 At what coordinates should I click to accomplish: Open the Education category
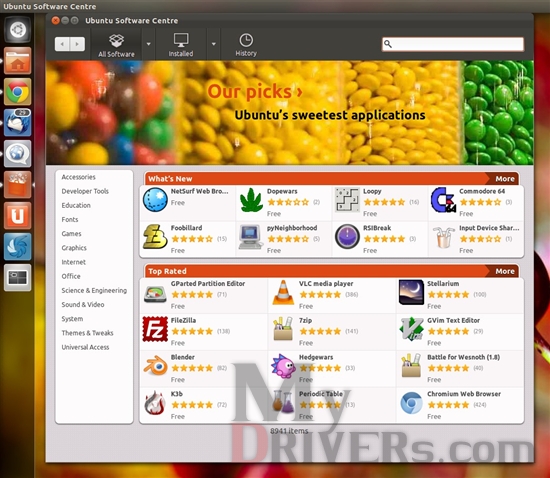point(76,205)
